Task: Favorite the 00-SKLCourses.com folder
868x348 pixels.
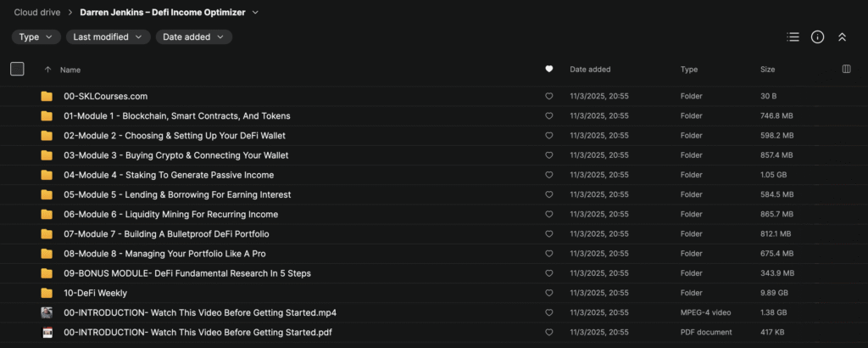Action: point(549,96)
